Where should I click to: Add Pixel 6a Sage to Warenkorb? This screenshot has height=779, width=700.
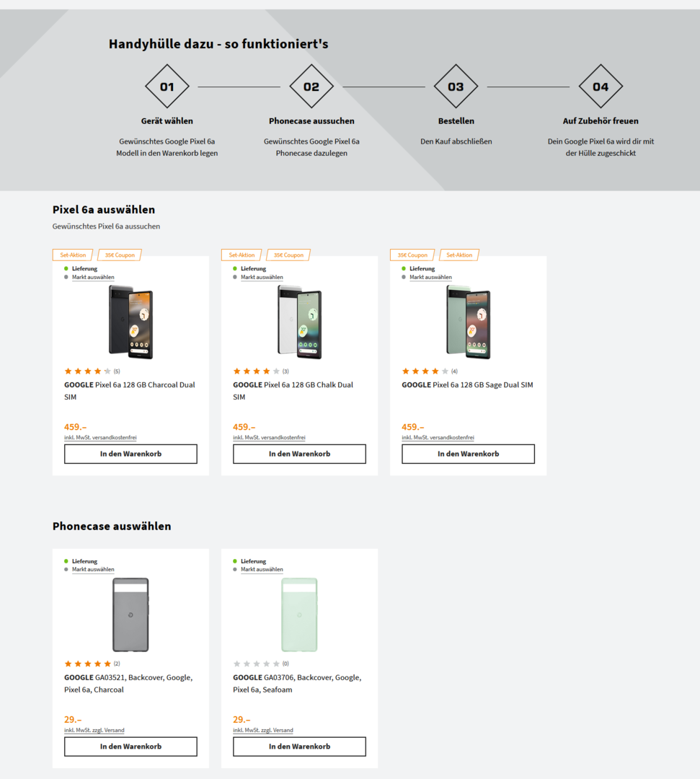pyautogui.click(x=468, y=454)
